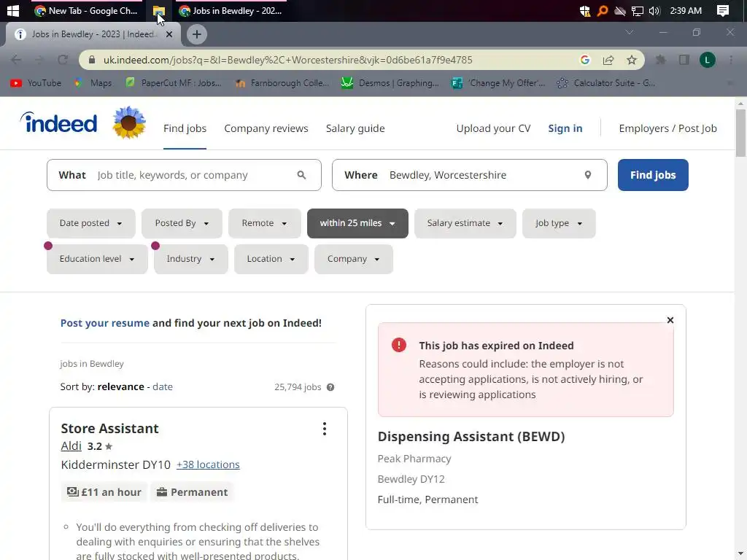Screen dimensions: 747x560
Task: Sort results by date
Action: [163, 386]
